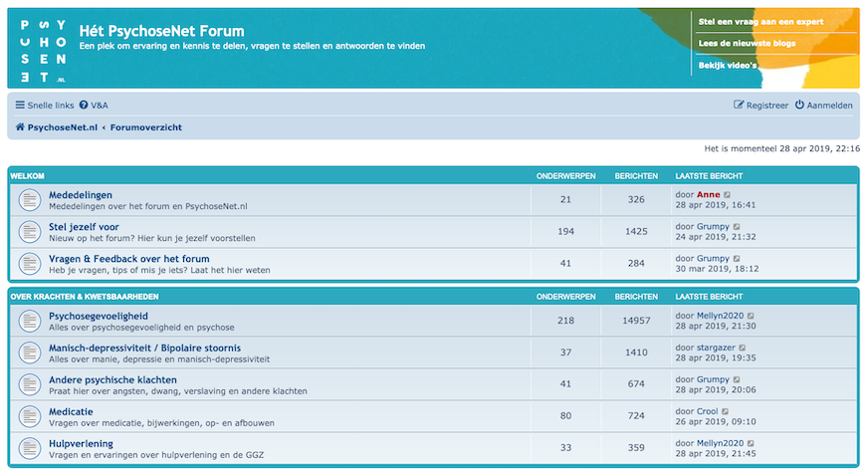Click latest-post icon in 'Vragen & Feedback' row
This screenshot has width=868, height=471.
(737, 259)
